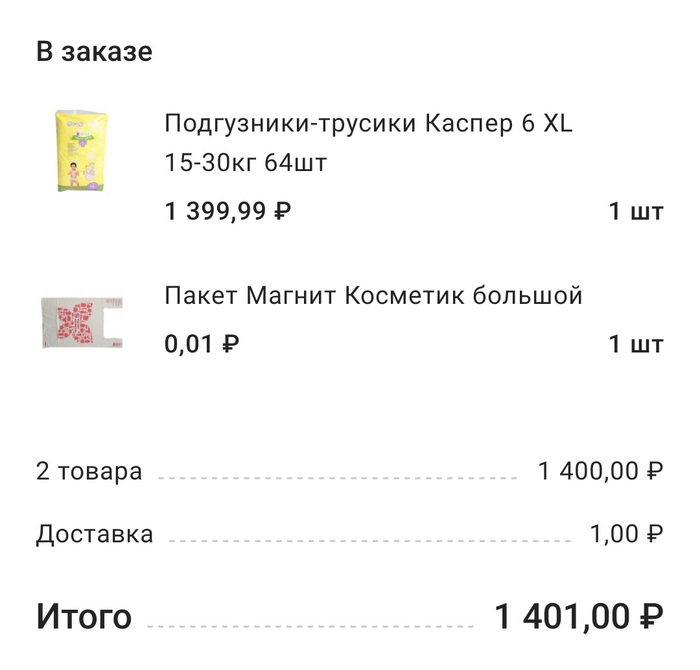
Task: Click the 15-30кг 64шт description line
Action: 245,162
